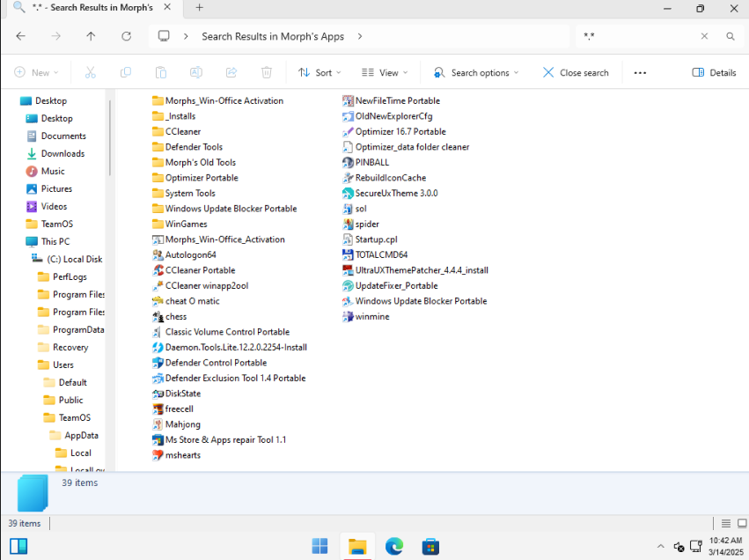Select the Search Results in Morph's tab
Viewport: 749px width, 560px height.
point(92,8)
